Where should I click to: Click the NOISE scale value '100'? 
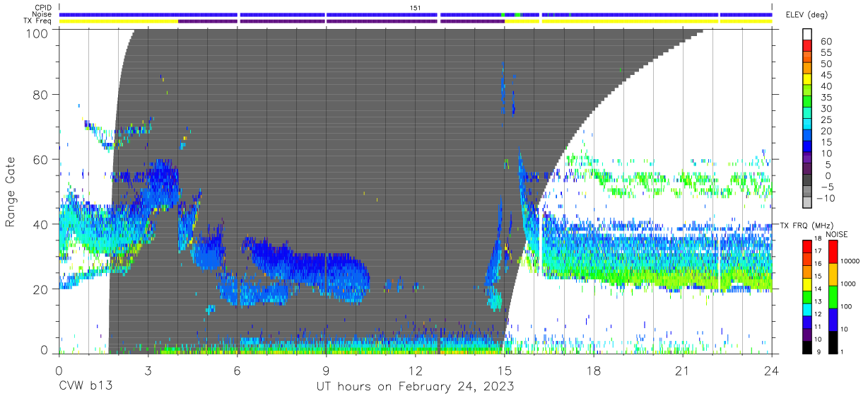pos(846,307)
